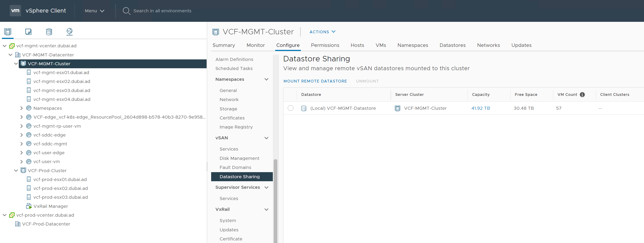Click the cluster icon beside VCF-MGMT-Cluster header
644x243 pixels.
tap(215, 32)
